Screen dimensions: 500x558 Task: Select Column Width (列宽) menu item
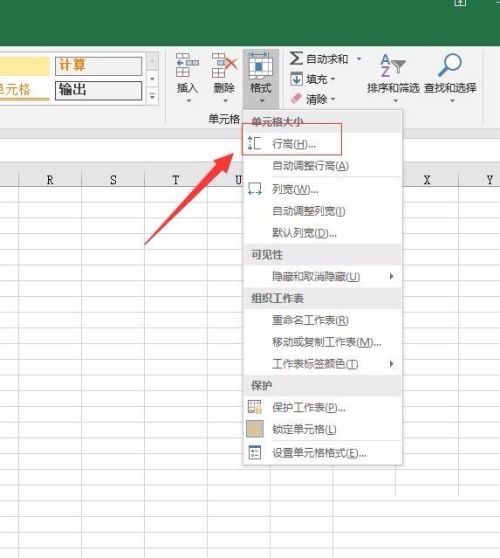323,189
